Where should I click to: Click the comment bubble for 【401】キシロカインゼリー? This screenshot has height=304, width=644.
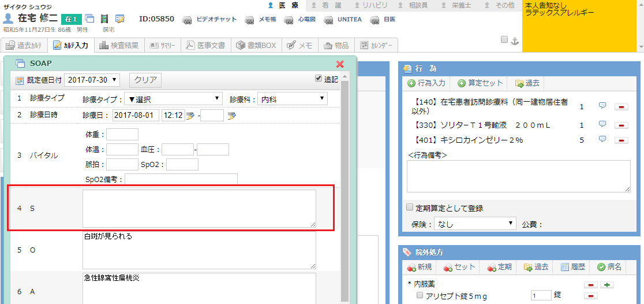(602, 139)
